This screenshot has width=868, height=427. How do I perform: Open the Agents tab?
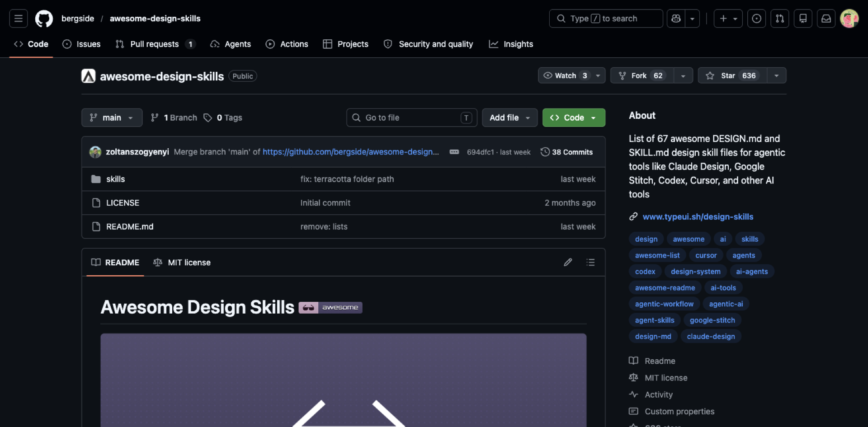(231, 44)
